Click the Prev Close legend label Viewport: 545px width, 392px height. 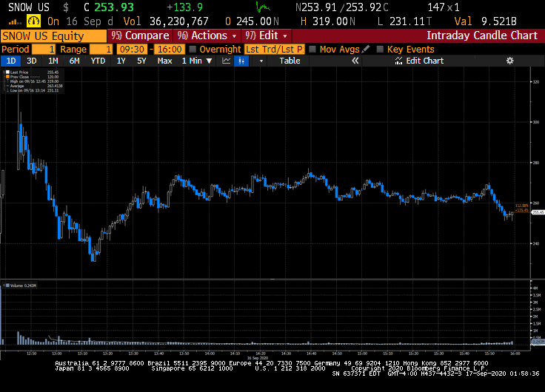[x=19, y=77]
